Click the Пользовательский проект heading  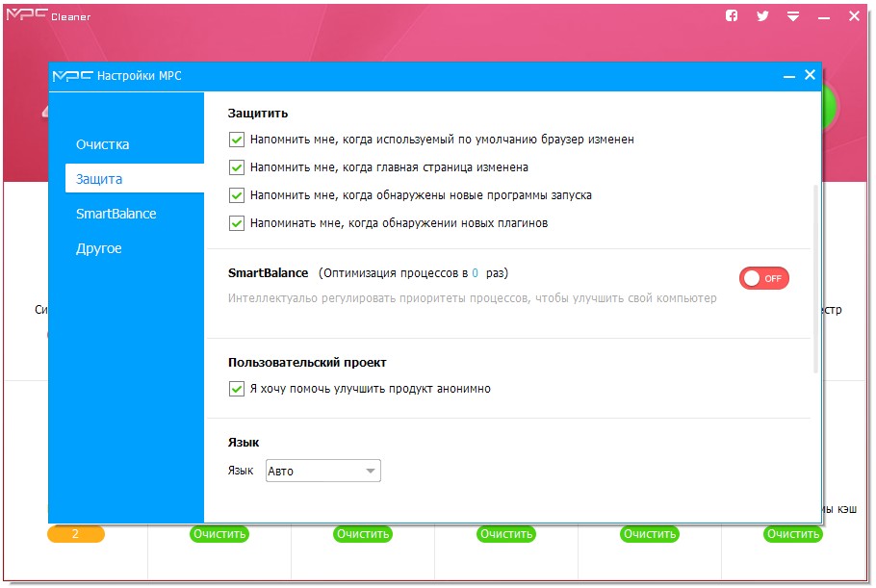point(307,363)
